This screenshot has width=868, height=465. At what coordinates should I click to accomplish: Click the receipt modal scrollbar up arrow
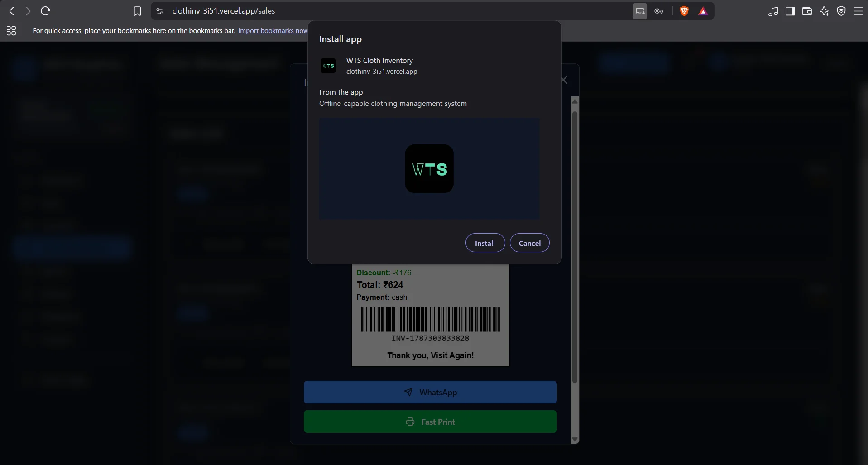click(x=575, y=101)
